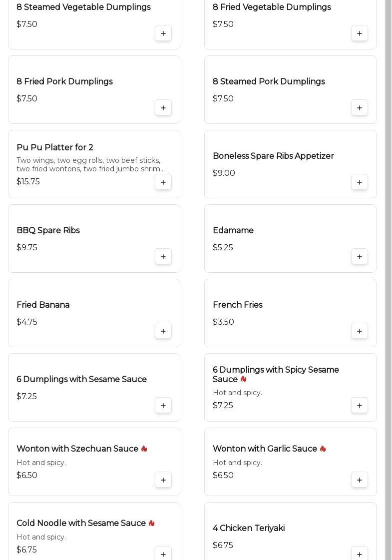Add Fried Banana to cart
This screenshot has height=560, width=392.
click(x=163, y=331)
